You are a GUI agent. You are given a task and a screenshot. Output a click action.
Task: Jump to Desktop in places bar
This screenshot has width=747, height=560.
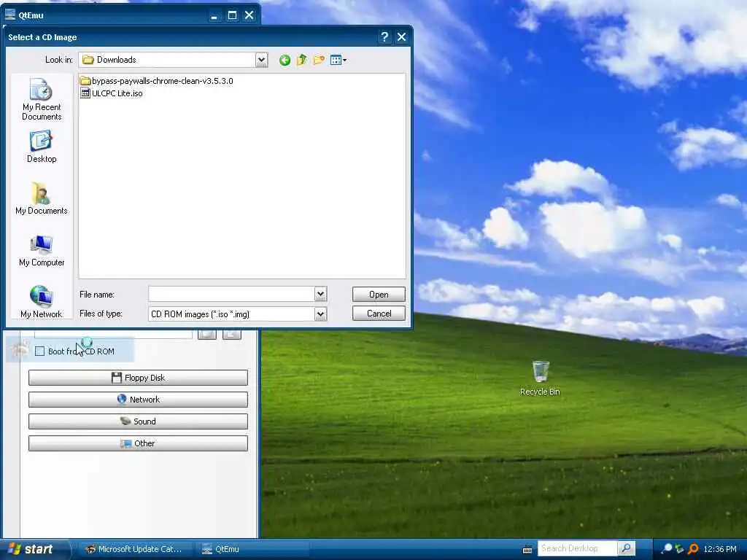pyautogui.click(x=42, y=147)
